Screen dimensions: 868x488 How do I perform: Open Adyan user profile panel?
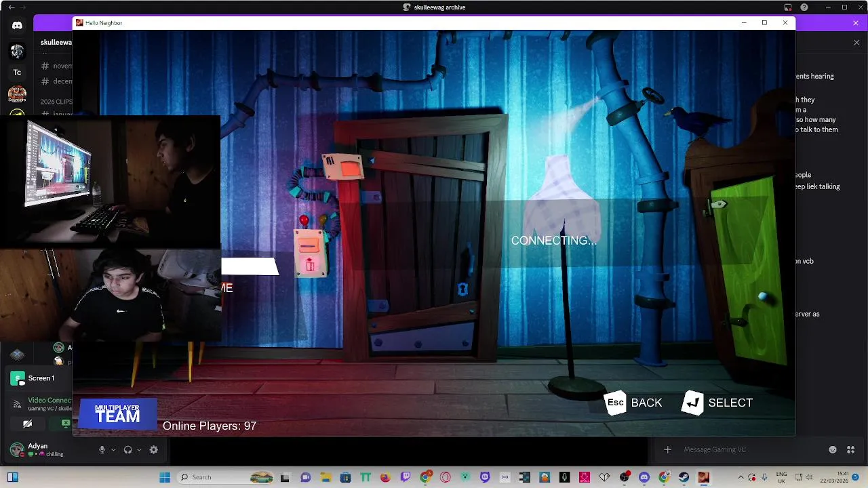[37, 449]
